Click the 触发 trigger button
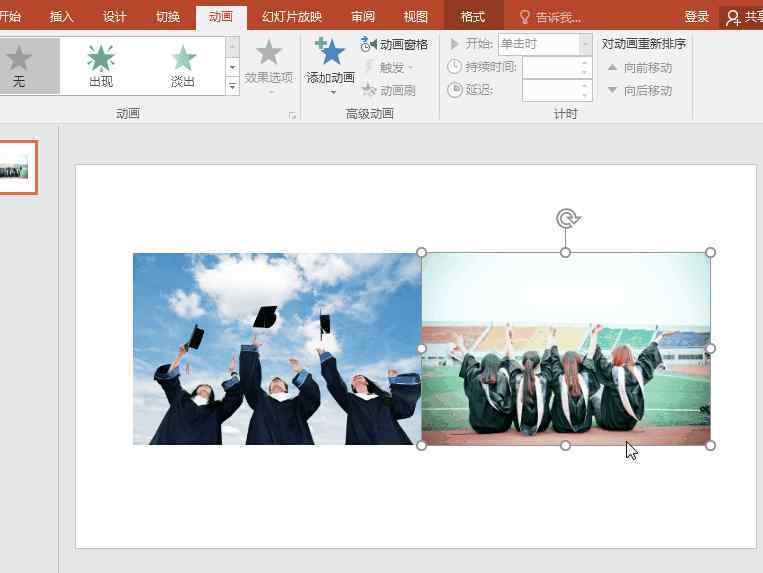This screenshot has height=573, width=763. tap(389, 68)
